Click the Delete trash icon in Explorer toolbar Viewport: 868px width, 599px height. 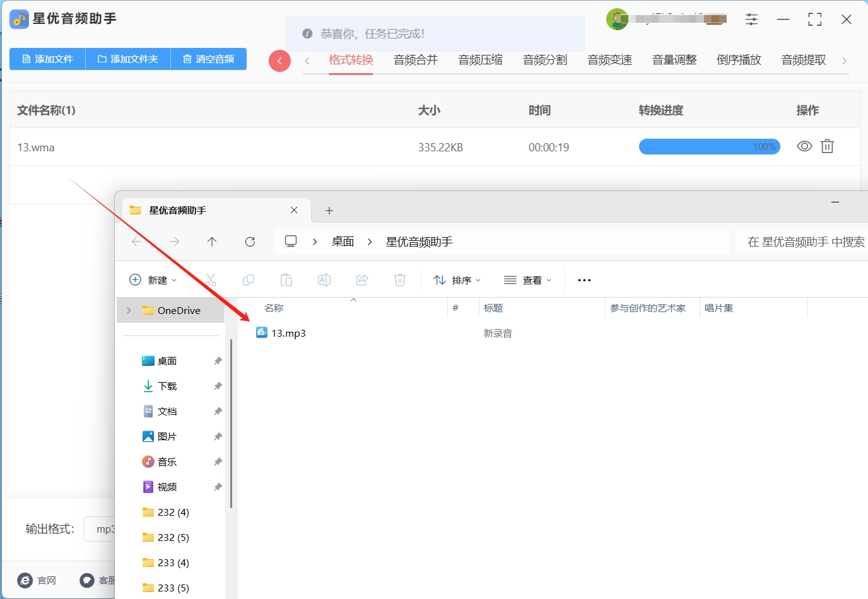pos(400,280)
